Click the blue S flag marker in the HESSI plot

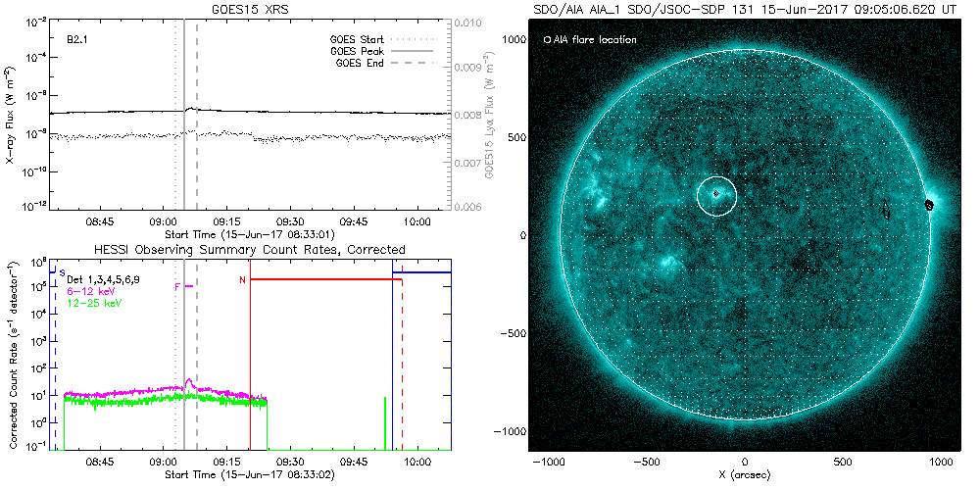62,271
